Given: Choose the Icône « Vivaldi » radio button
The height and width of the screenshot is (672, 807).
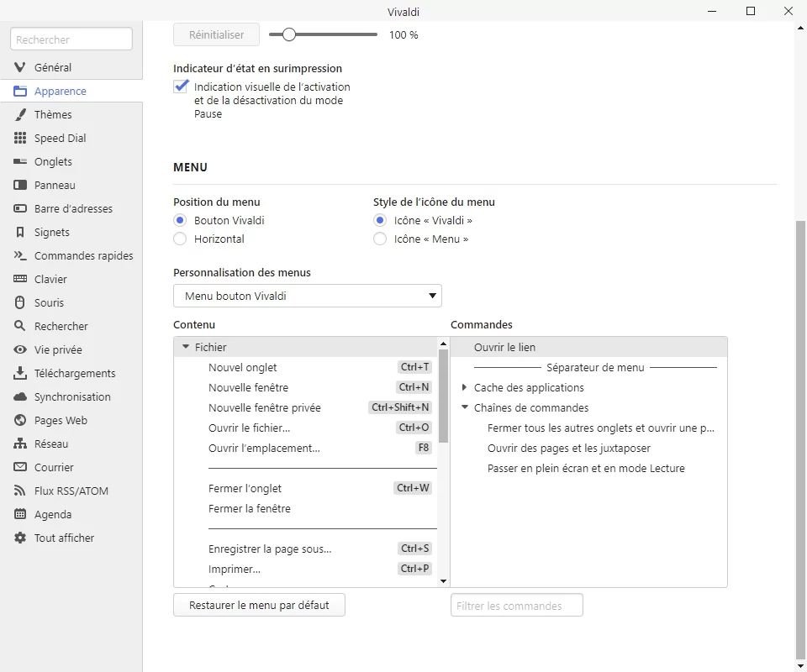Looking at the screenshot, I should pos(380,221).
